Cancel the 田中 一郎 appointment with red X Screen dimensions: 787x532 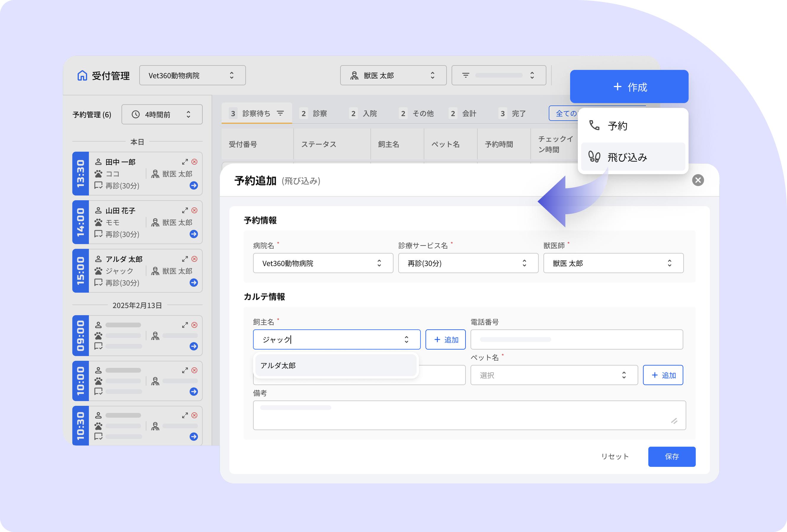pos(194,162)
